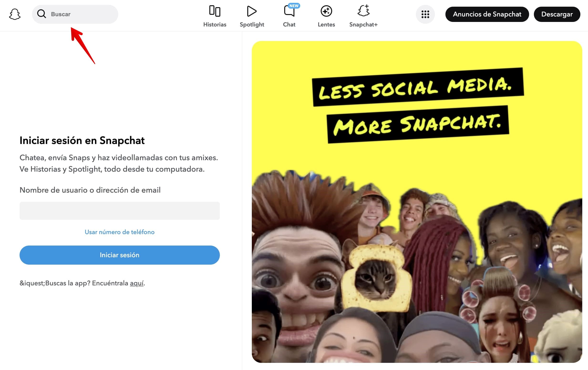Click the Iniciar sesión en Snapchat heading
This screenshot has width=588, height=370.
(x=82, y=140)
